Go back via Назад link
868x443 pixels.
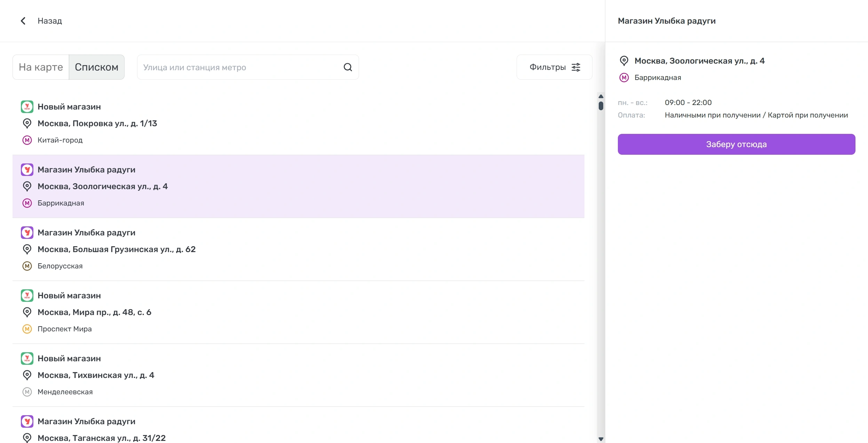point(50,21)
